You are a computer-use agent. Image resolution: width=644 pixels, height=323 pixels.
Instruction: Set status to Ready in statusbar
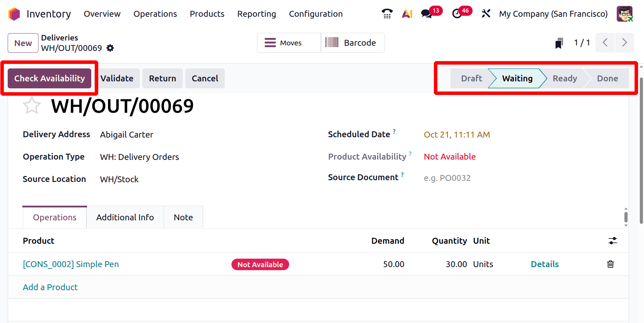[565, 79]
